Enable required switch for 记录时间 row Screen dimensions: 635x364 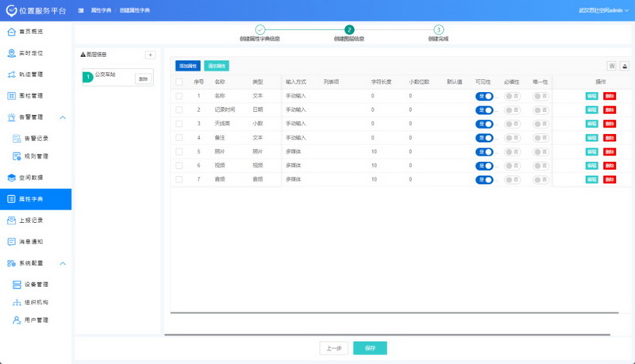point(512,109)
